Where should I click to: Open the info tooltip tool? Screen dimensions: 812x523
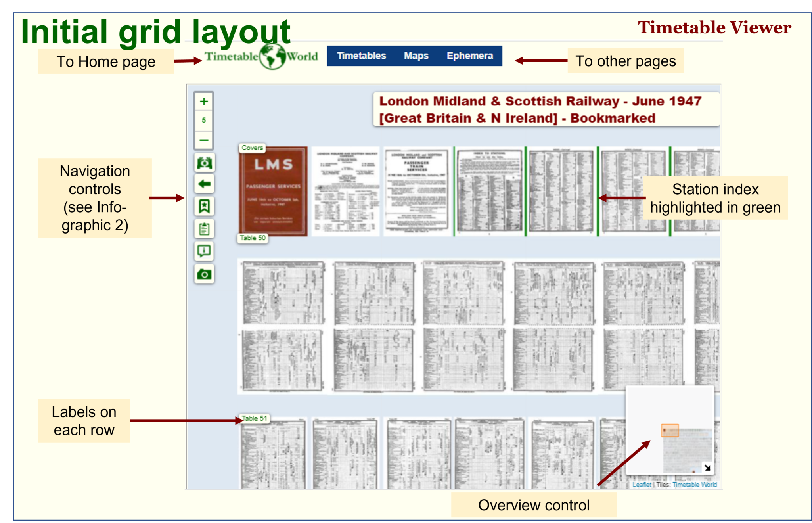[204, 251]
